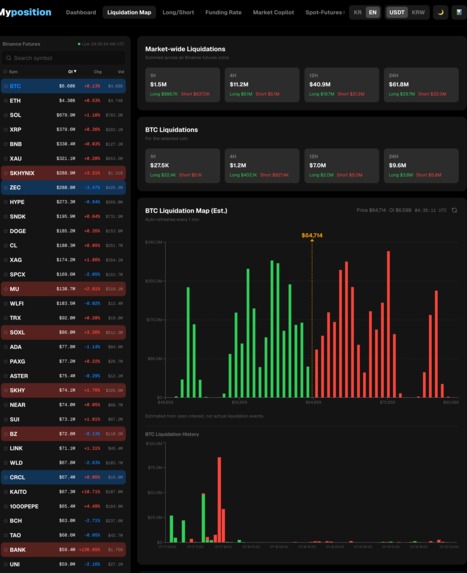Select the CRCL coin row

click(63, 477)
